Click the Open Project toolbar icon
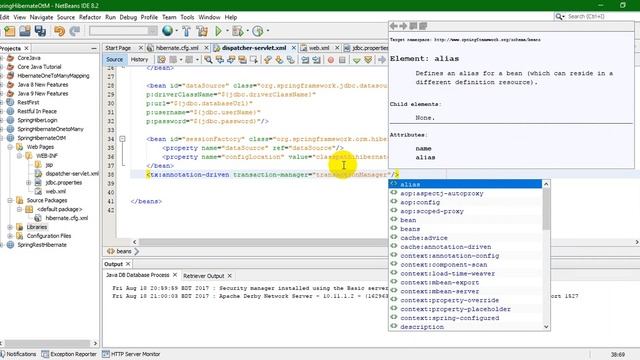Image resolution: width=640 pixels, height=360 pixels. (x=24, y=31)
